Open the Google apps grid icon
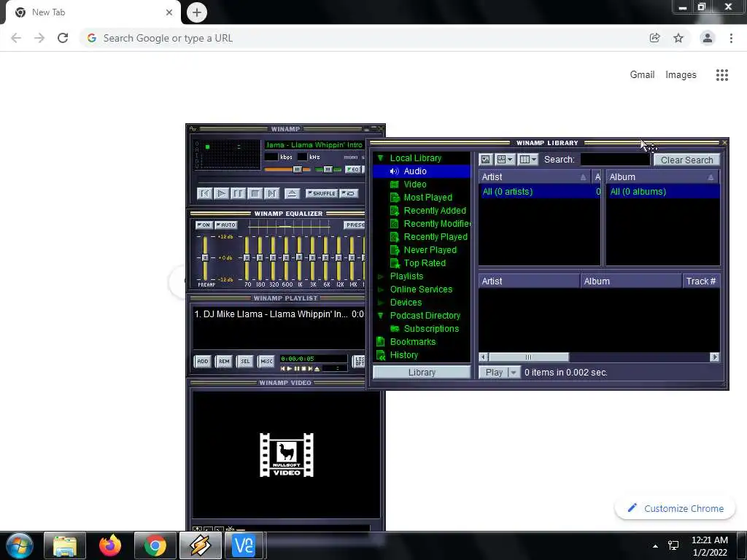 (721, 75)
